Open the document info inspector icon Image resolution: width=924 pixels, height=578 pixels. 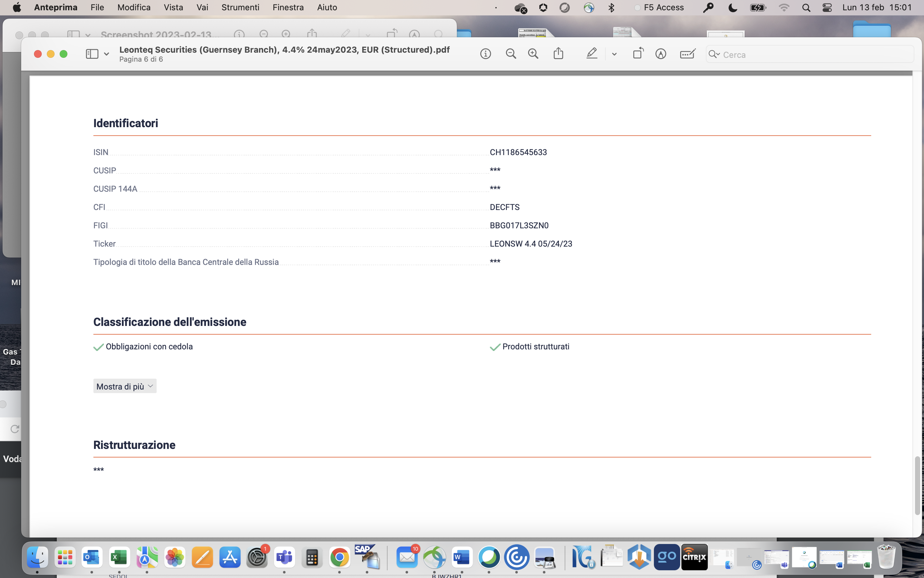[x=485, y=54]
